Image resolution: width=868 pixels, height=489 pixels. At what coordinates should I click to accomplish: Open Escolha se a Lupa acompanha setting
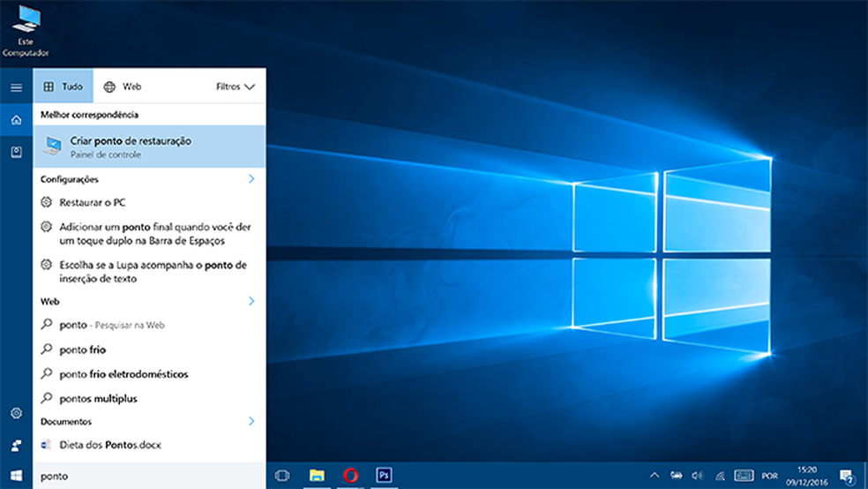(x=149, y=271)
